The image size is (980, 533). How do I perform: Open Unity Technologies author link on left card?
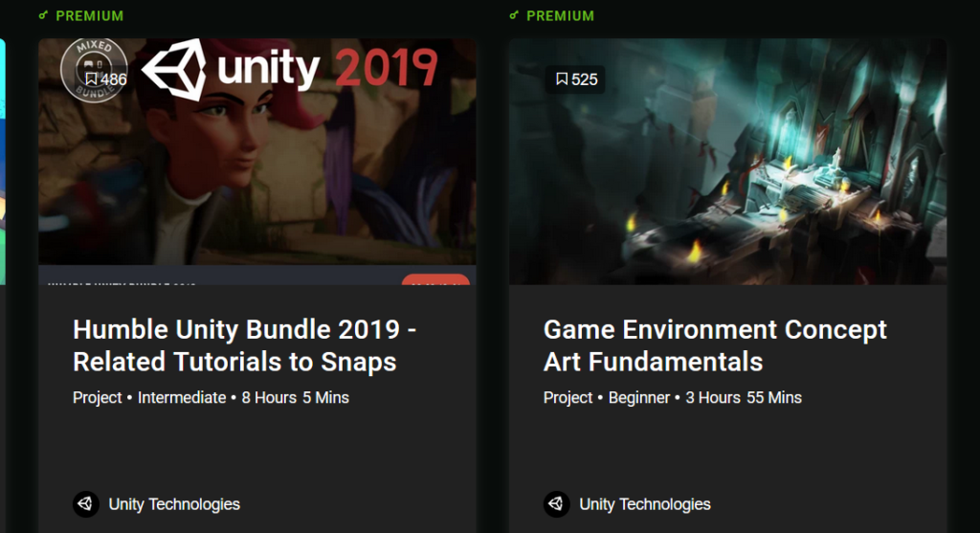coord(174,504)
